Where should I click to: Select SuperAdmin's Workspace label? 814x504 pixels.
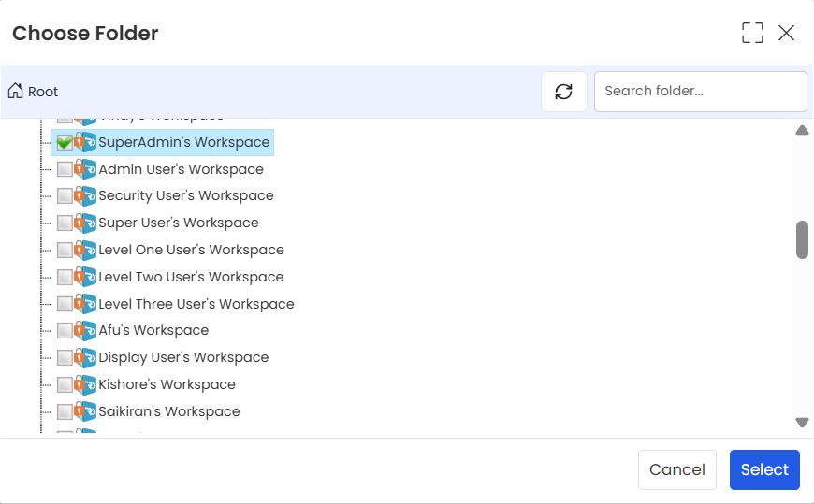coord(183,142)
